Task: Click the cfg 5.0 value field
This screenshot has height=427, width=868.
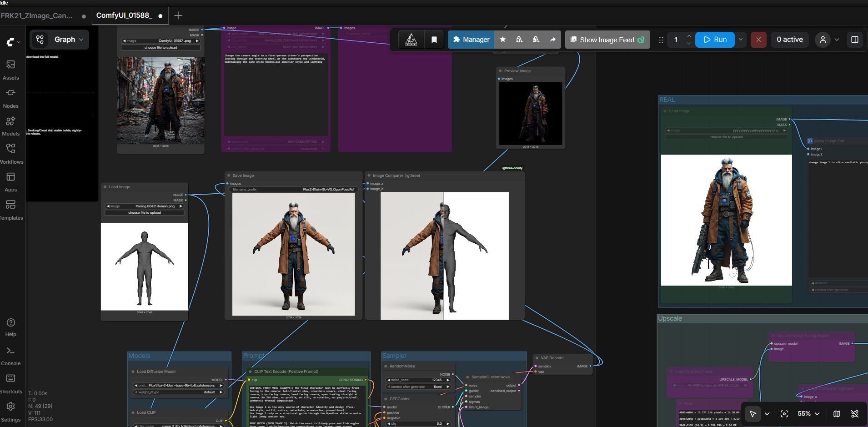Action: click(418, 423)
